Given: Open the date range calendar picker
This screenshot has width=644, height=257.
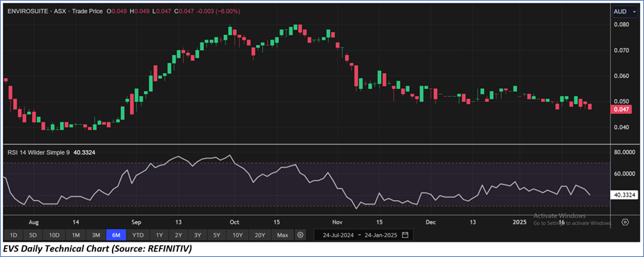Looking at the screenshot, I should (405, 235).
